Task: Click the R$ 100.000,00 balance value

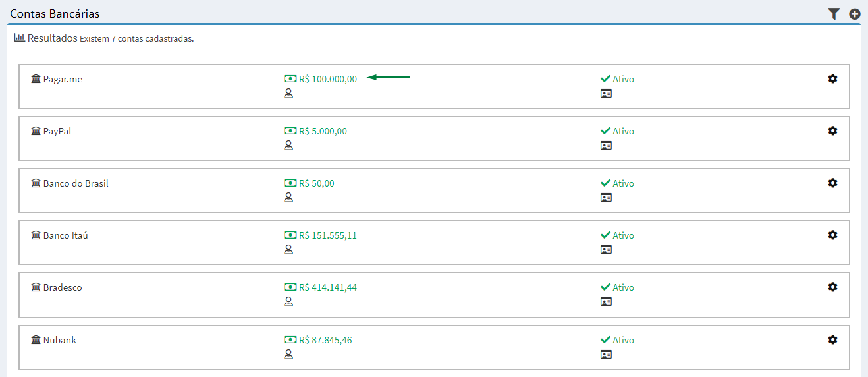Action: coord(327,79)
